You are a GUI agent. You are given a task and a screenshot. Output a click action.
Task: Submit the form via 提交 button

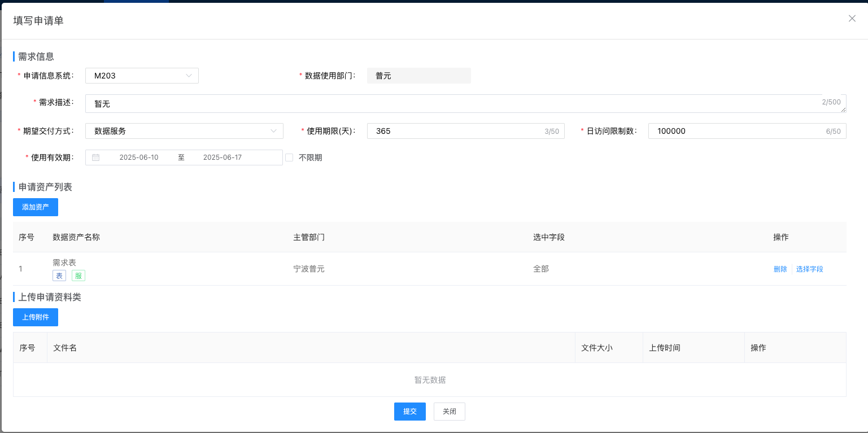409,411
